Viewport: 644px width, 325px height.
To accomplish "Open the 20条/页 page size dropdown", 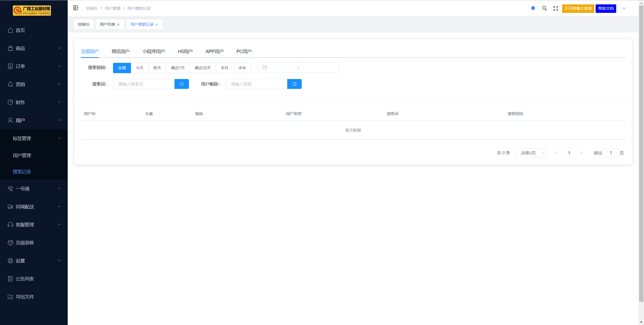I will tap(530, 153).
